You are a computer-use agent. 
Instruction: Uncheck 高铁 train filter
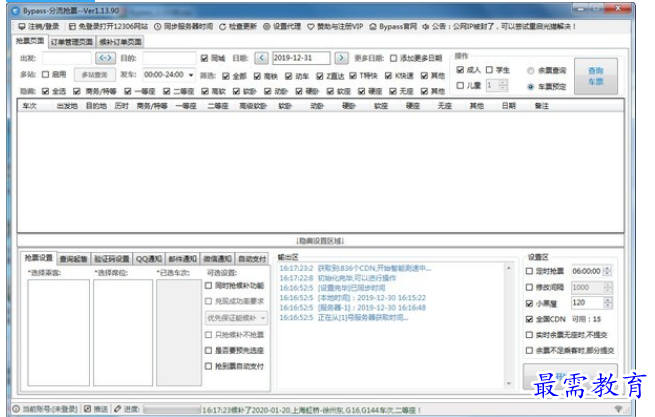[x=257, y=76]
